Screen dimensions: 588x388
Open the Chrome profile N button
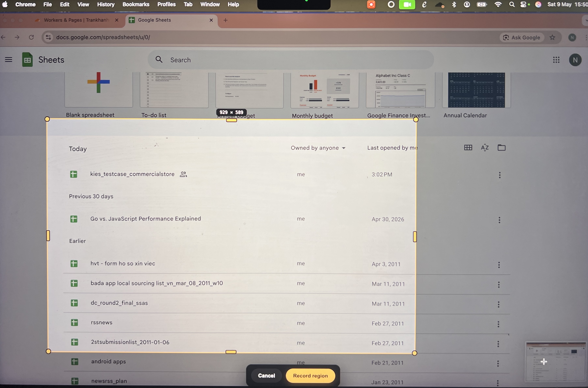572,37
